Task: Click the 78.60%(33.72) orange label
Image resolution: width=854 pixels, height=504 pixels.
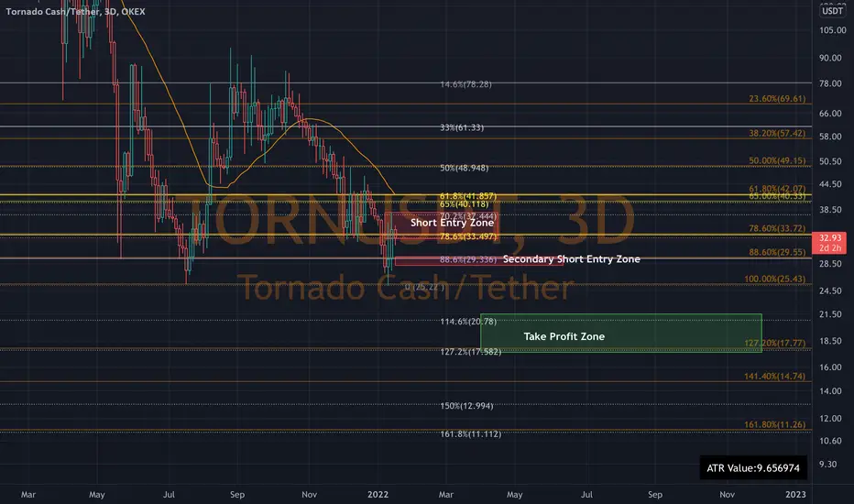Action: [x=777, y=228]
